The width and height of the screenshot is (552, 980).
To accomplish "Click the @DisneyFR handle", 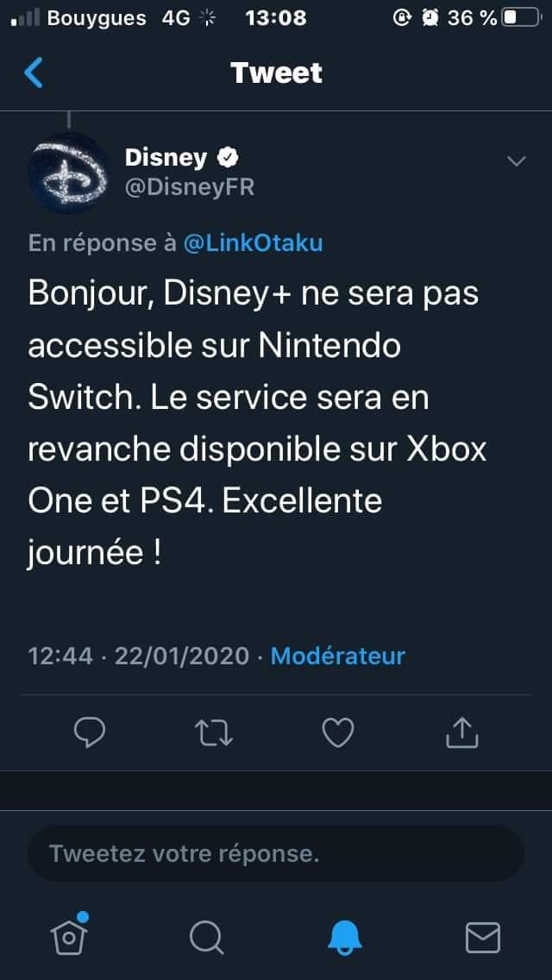I will pos(190,187).
